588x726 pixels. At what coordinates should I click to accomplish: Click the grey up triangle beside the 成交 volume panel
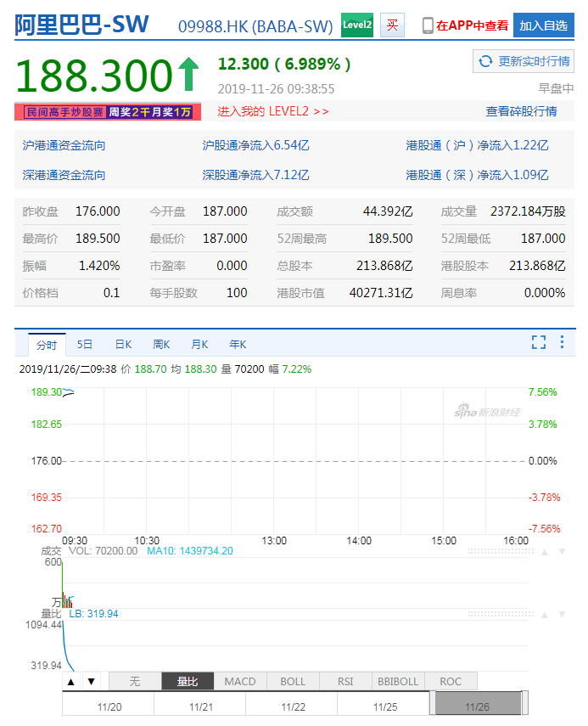[x=545, y=552]
